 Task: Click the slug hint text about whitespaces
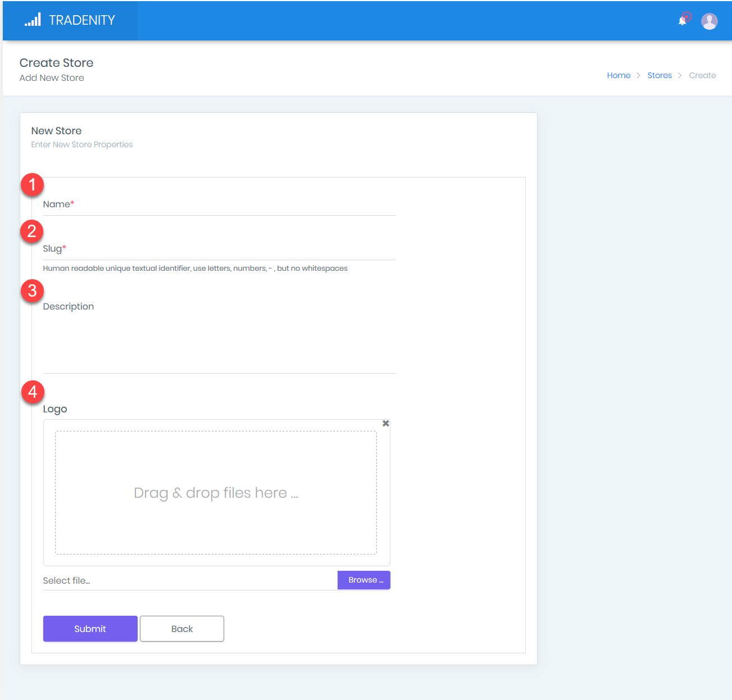(x=195, y=269)
